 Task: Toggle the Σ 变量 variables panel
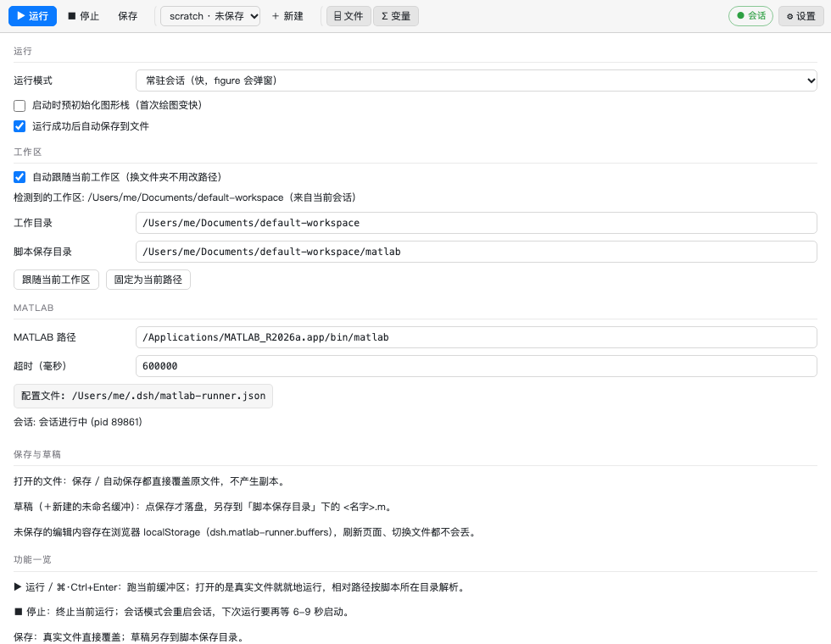coord(396,16)
